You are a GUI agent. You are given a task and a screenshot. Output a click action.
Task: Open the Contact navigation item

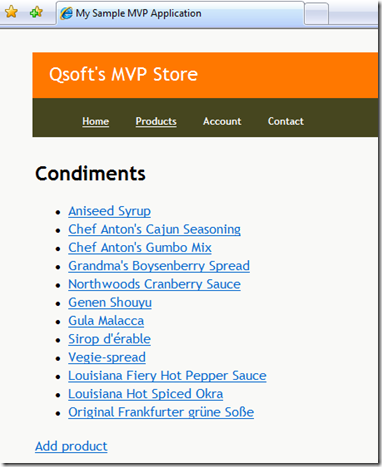click(286, 121)
